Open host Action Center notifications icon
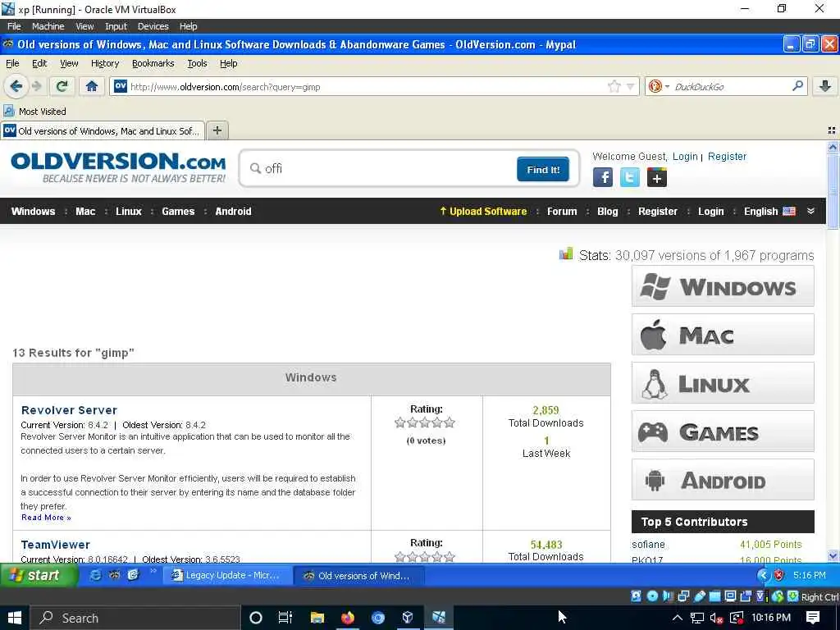 (x=813, y=618)
